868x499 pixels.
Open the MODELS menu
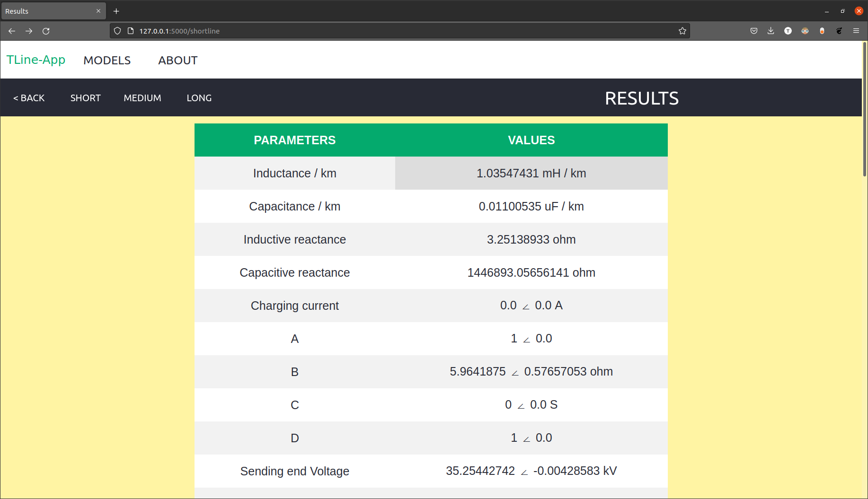(107, 61)
